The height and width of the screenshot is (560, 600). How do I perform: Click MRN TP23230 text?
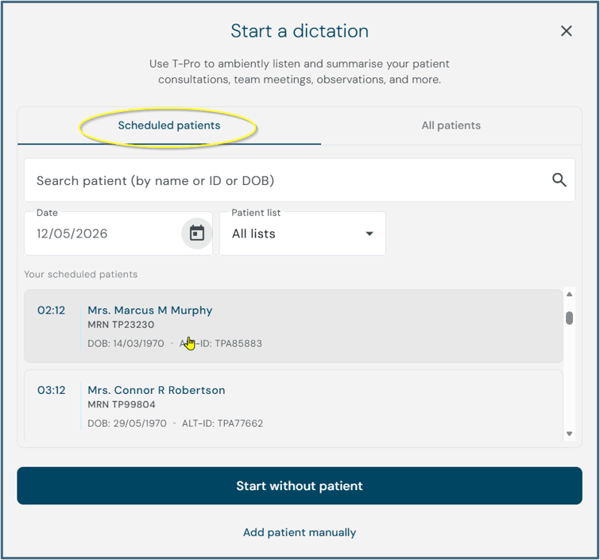(121, 325)
